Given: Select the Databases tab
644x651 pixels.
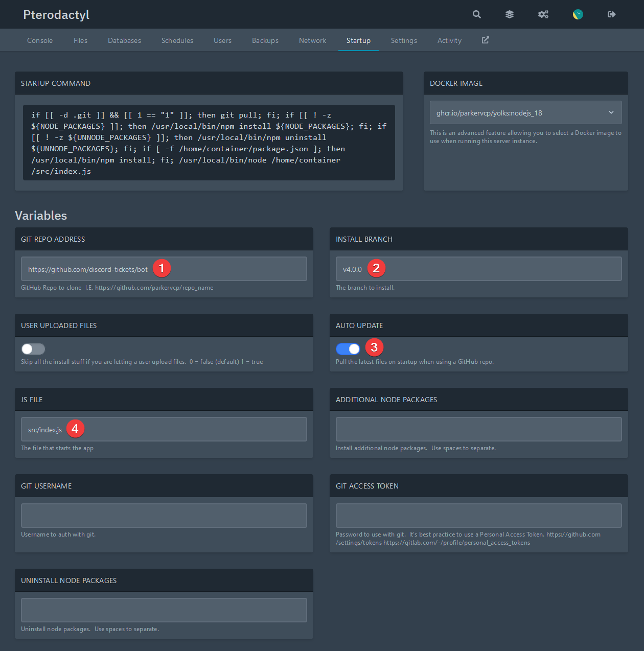Looking at the screenshot, I should point(124,40).
